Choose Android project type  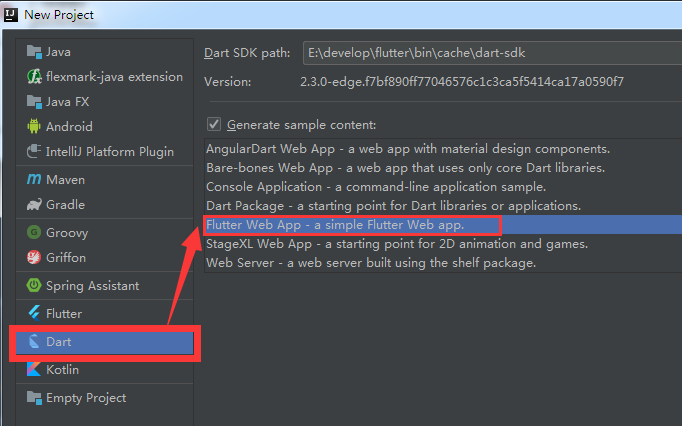pyautogui.click(x=104, y=126)
